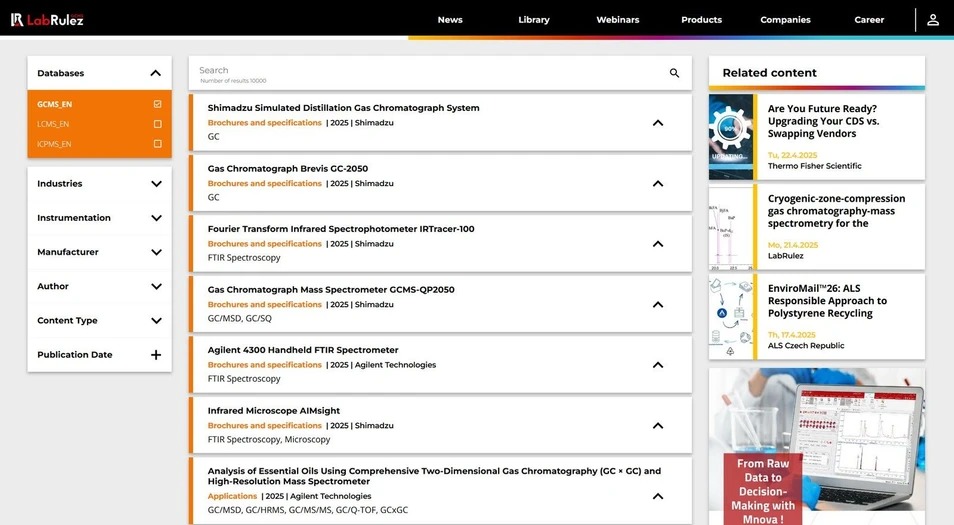Image resolution: width=954 pixels, height=525 pixels.
Task: Collapse the Essential Oils analysis result
Action: (658, 496)
